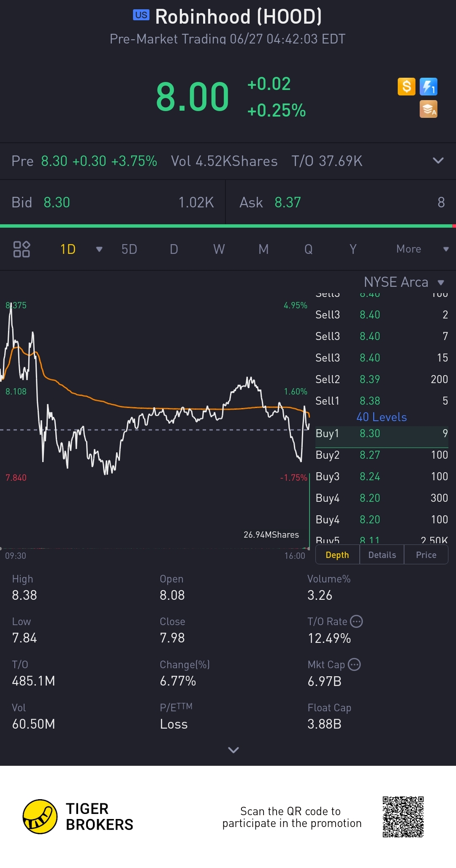Tap the Scan the QR code promotion text
This screenshot has width=456, height=868.
[292, 817]
